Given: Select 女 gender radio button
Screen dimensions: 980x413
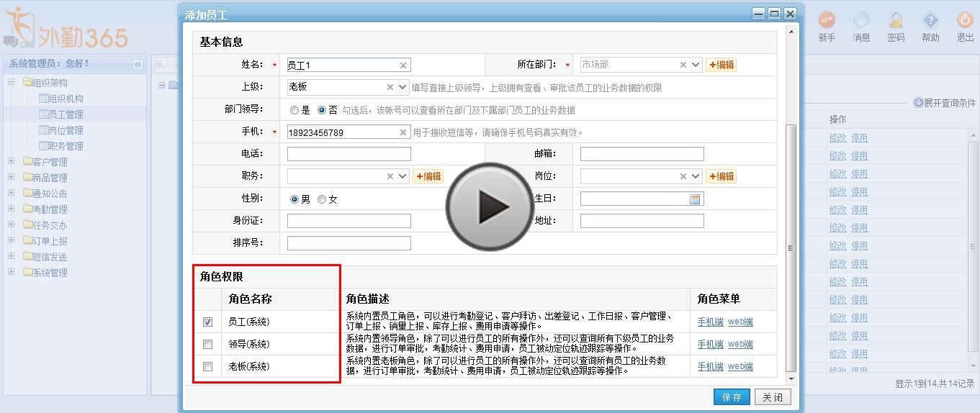Looking at the screenshot, I should tap(322, 199).
